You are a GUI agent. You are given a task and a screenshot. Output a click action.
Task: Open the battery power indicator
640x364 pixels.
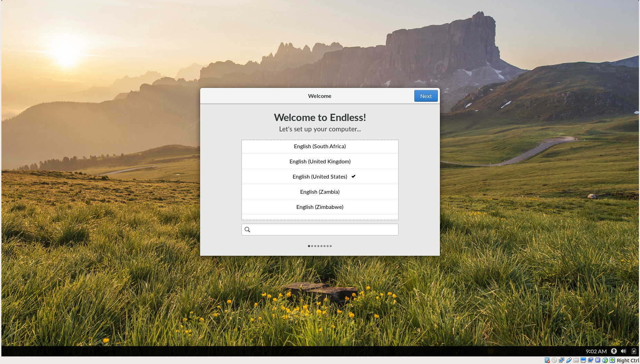pyautogui.click(x=634, y=351)
